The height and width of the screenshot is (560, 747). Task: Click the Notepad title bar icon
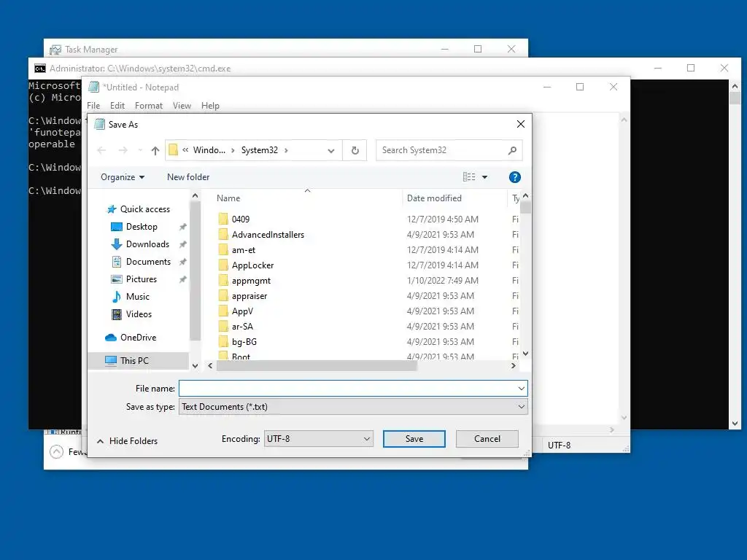point(94,87)
